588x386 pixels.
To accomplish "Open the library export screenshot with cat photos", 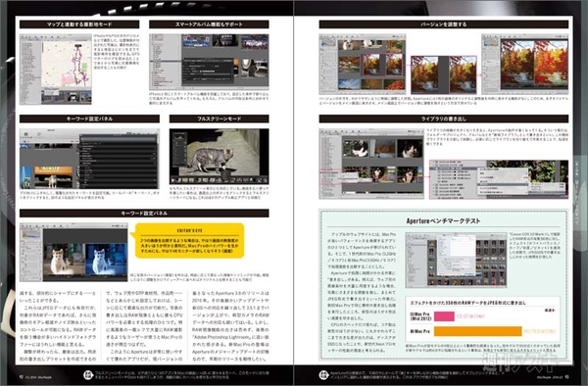I will click(371, 164).
